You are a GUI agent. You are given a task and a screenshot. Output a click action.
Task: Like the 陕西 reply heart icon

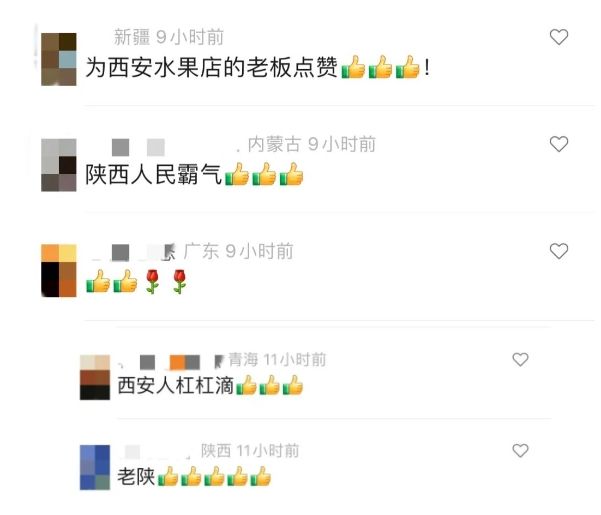[520, 451]
